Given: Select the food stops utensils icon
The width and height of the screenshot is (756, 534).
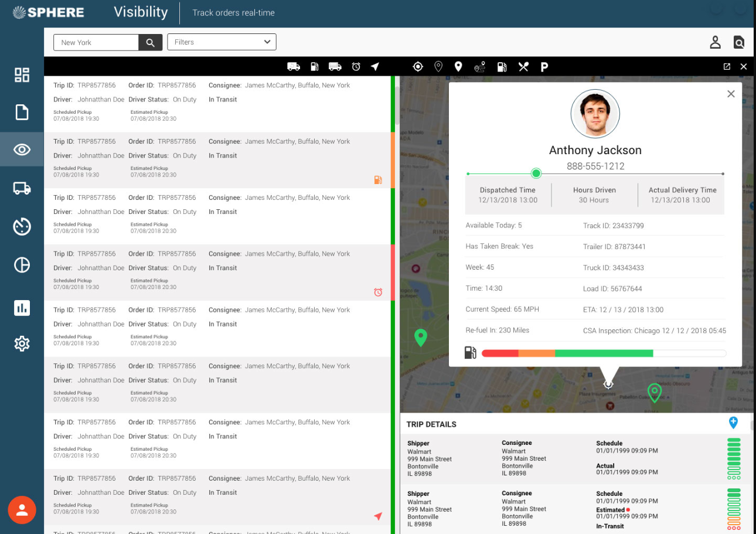Looking at the screenshot, I should 523,66.
